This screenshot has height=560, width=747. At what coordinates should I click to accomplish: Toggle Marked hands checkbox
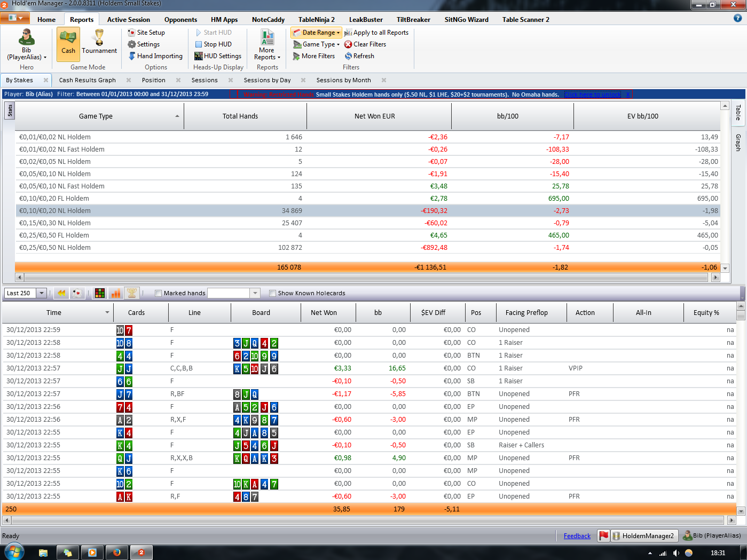coord(158,293)
